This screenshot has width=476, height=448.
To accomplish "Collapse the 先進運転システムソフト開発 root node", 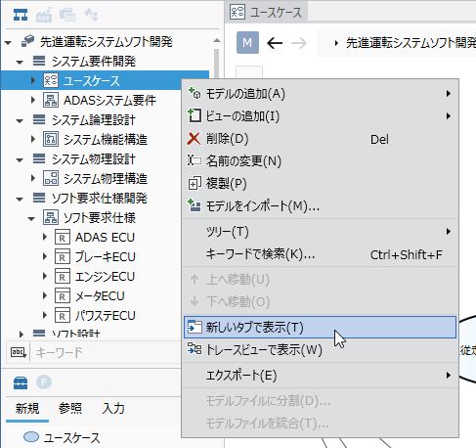I will 9,42.
